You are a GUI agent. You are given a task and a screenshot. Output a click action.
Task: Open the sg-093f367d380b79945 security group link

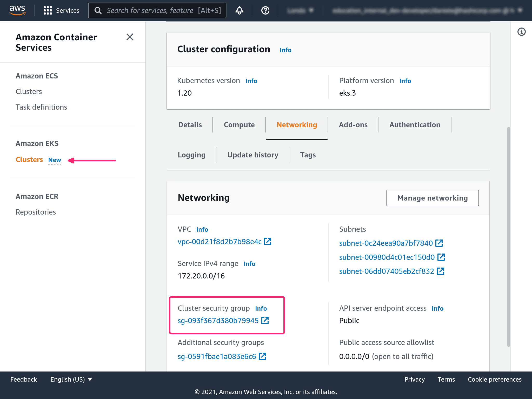coord(218,321)
